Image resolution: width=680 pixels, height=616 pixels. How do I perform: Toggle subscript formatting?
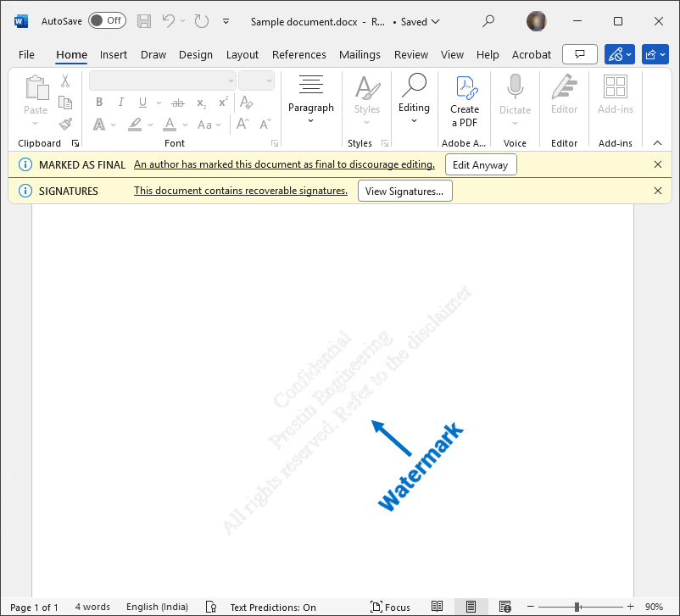click(200, 103)
